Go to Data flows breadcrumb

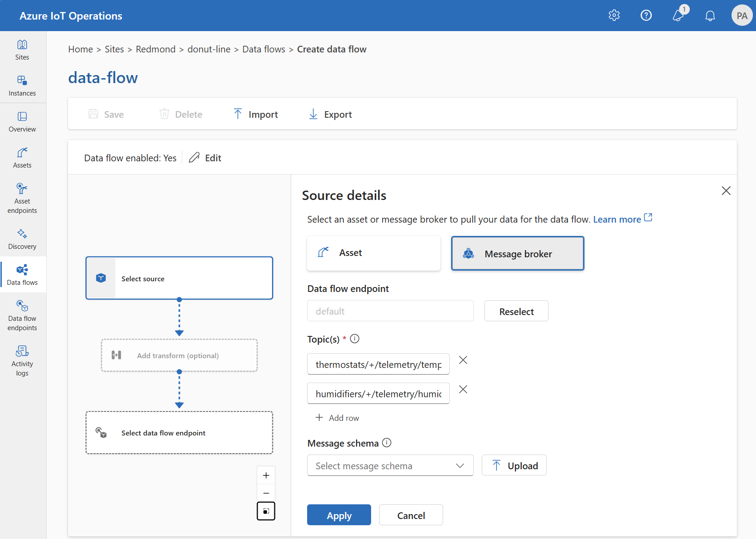tap(264, 49)
